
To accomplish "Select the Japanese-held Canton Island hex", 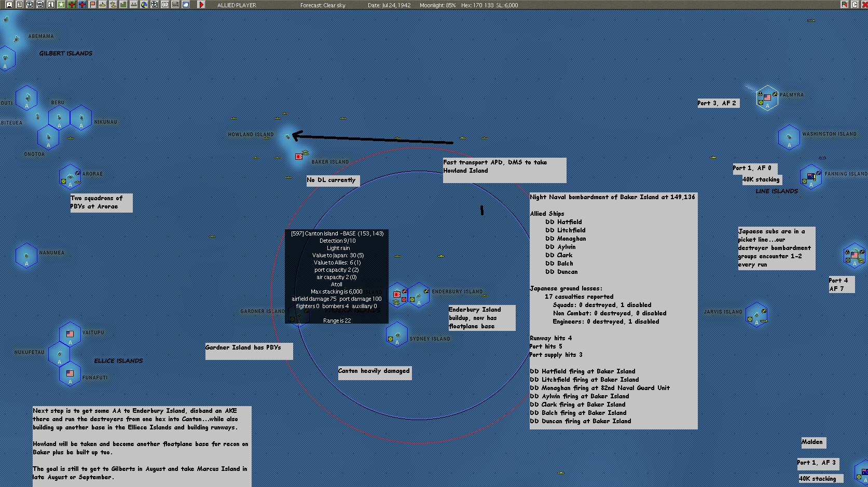I will coord(398,295).
